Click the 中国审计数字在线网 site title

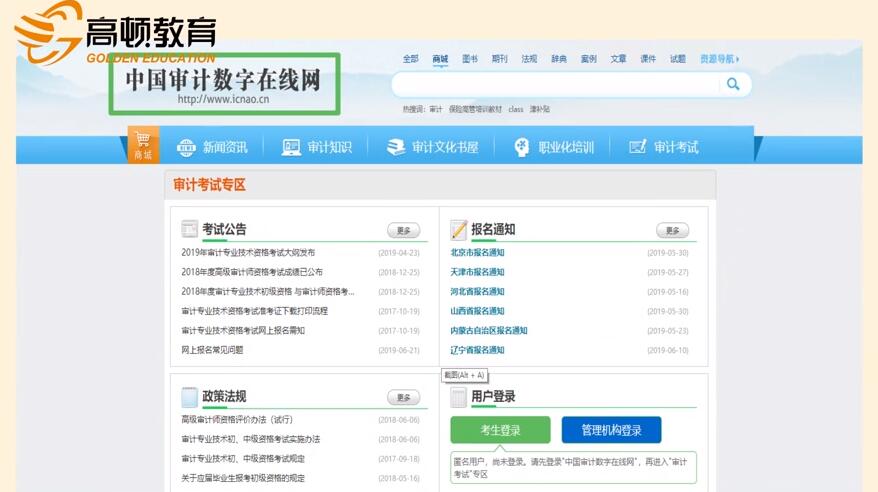(x=223, y=79)
